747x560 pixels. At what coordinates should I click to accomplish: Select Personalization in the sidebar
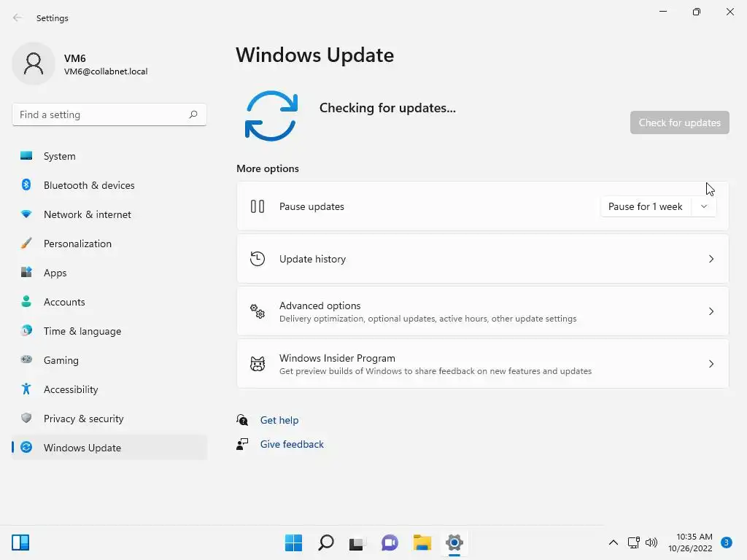[x=109, y=244]
